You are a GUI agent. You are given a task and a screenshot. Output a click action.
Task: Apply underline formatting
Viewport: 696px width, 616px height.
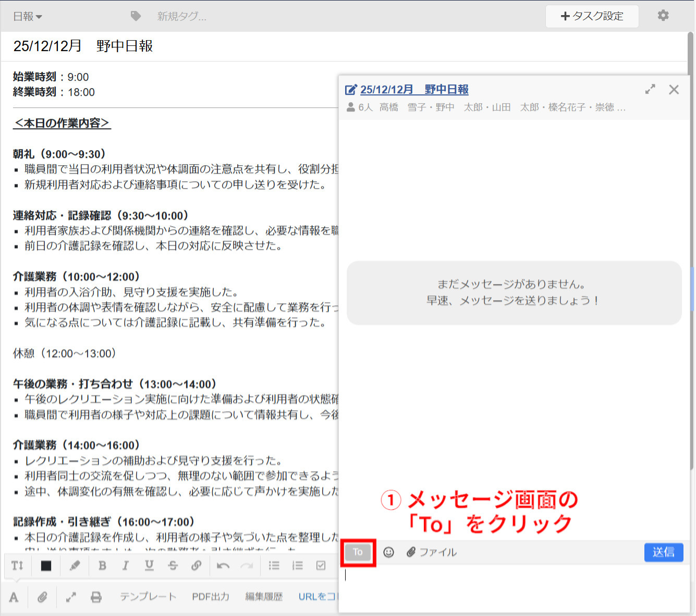[x=149, y=565]
